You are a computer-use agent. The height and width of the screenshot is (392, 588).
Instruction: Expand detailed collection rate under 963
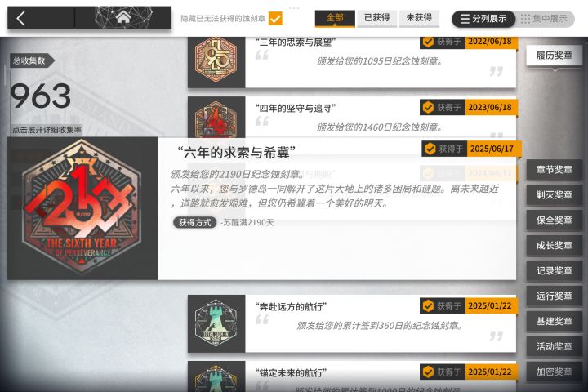click(47, 130)
